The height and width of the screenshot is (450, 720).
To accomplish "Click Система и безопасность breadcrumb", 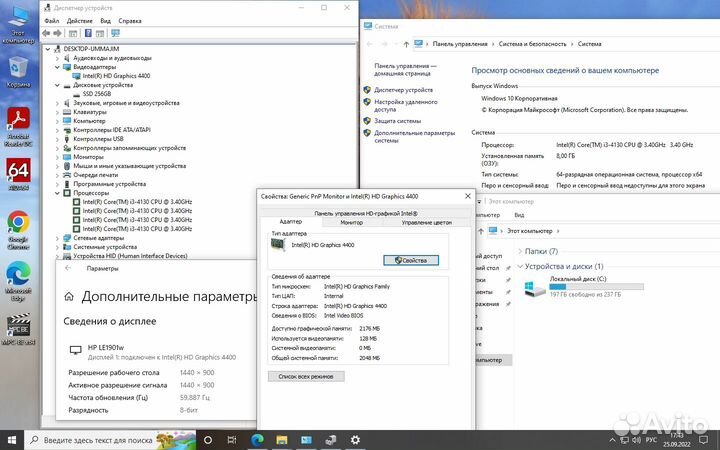I will [x=532, y=44].
